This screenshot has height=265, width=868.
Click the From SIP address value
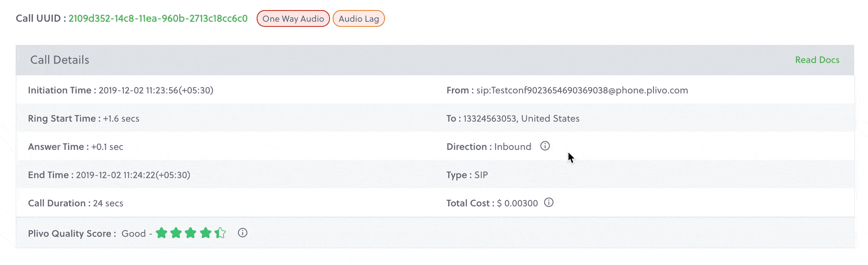tap(582, 91)
